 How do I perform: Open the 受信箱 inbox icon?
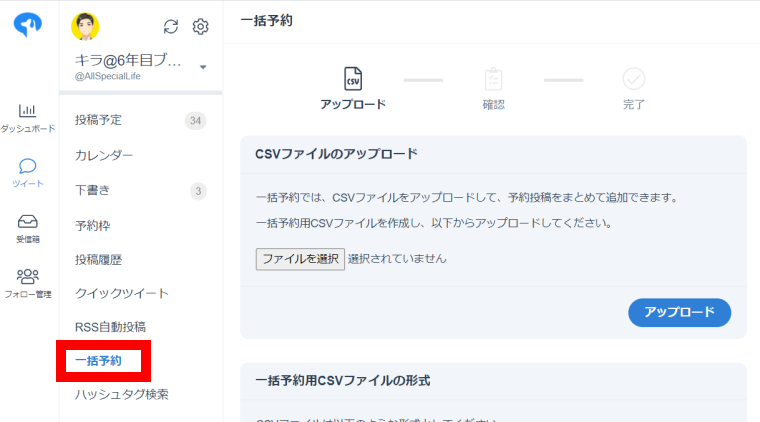28,222
